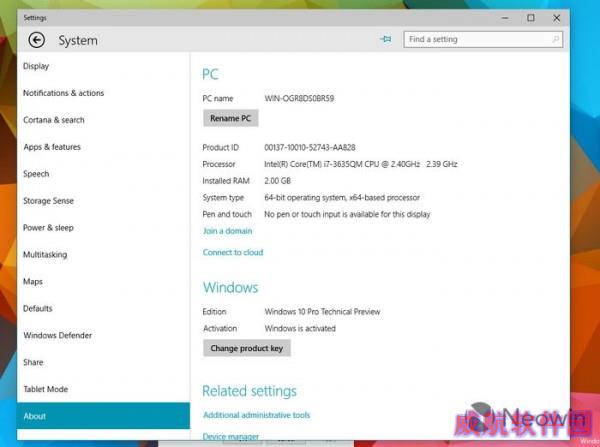600x447 pixels.
Task: Select the Share section
Action: pos(33,362)
